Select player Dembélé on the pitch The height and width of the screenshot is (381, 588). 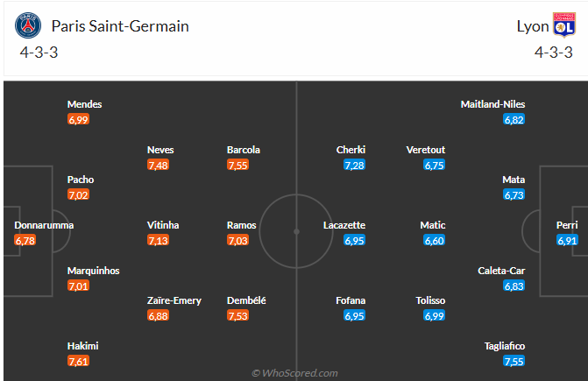[x=246, y=300]
